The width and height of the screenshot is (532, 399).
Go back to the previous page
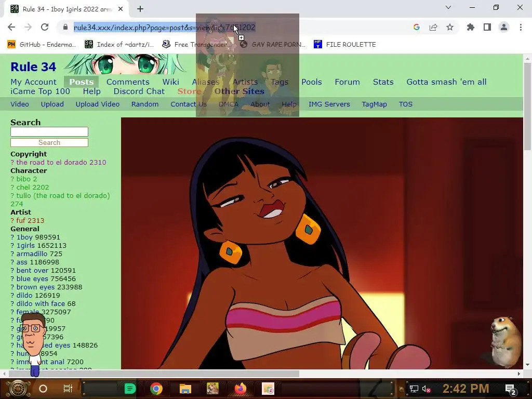click(x=11, y=27)
